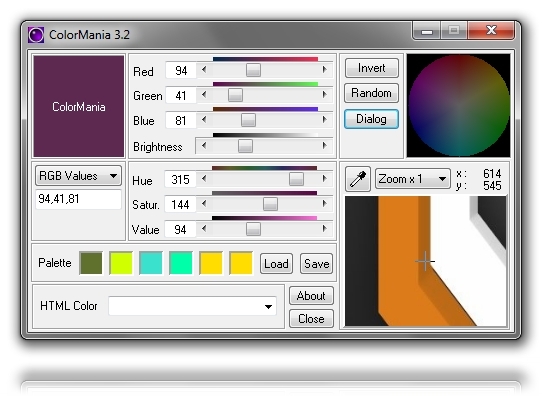542x396 pixels.
Task: Click right arrow of Hue scrollbar
Action: coord(324,179)
